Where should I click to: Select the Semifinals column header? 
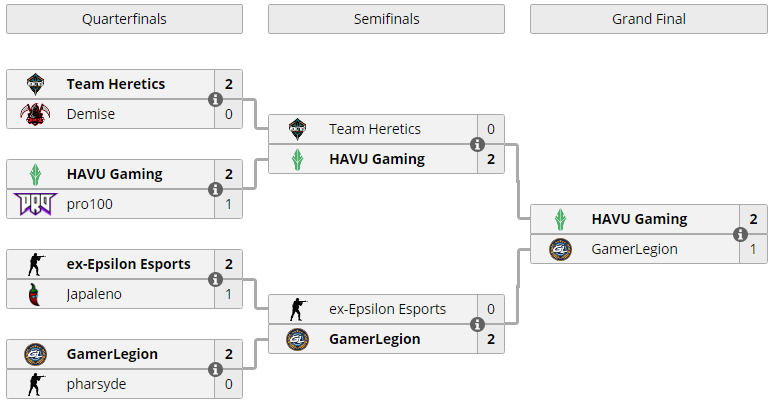(386, 19)
